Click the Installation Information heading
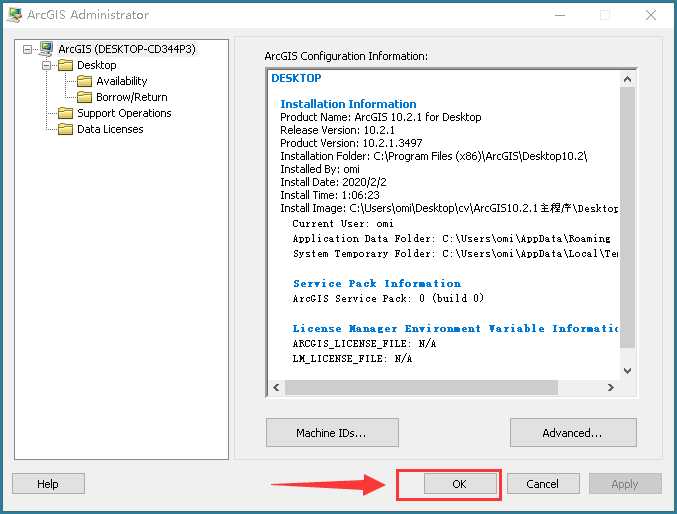 (348, 104)
